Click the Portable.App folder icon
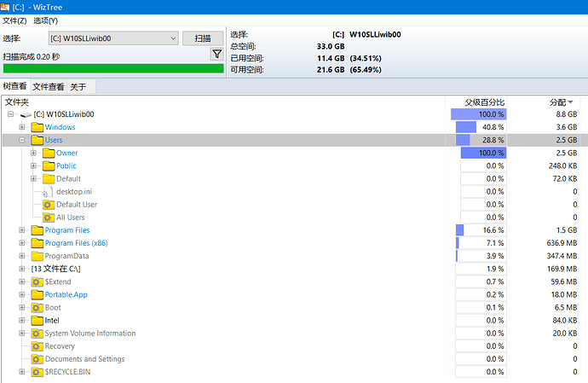The image size is (588, 383). (x=37, y=295)
